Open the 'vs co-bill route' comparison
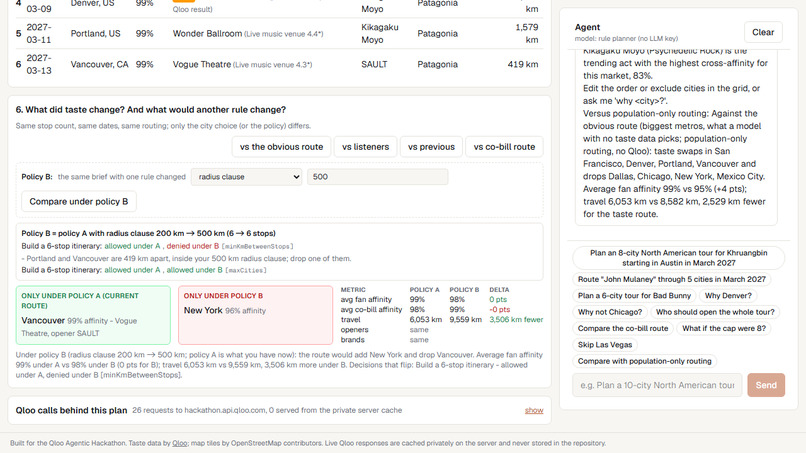 pyautogui.click(x=504, y=147)
